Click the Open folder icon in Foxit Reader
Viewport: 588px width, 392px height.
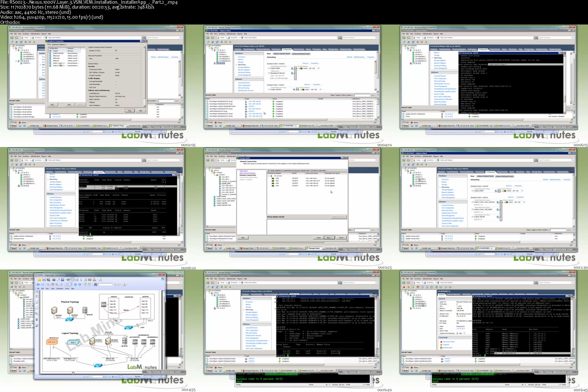click(x=40, y=280)
